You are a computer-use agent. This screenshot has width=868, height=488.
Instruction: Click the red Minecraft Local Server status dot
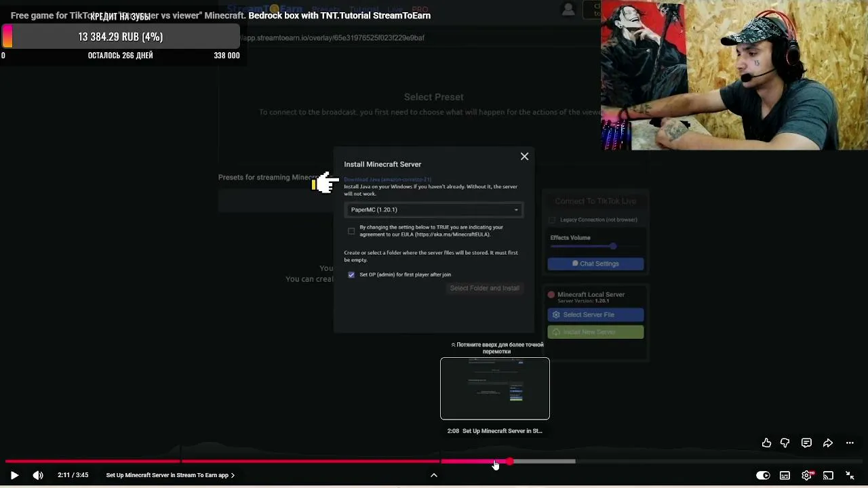pyautogui.click(x=551, y=295)
